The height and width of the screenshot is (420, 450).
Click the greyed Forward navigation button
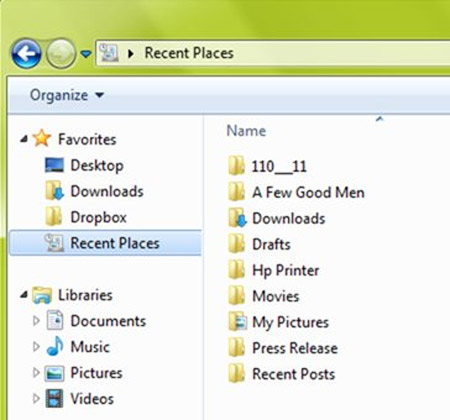(x=60, y=54)
